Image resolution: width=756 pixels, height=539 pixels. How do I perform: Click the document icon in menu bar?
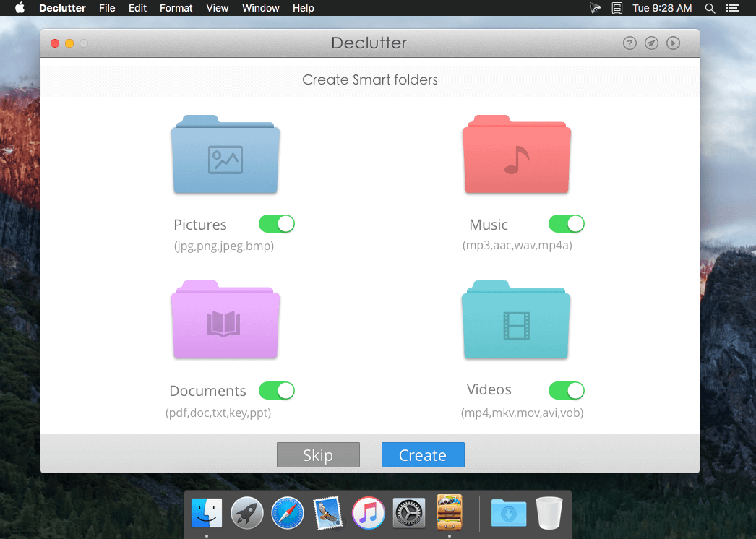coord(617,8)
